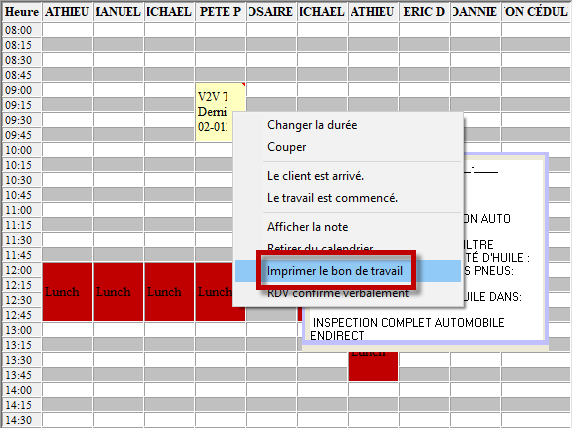Select 'Retirer du calendrier' menu item
Screen dimensions: 573x428
(320, 247)
